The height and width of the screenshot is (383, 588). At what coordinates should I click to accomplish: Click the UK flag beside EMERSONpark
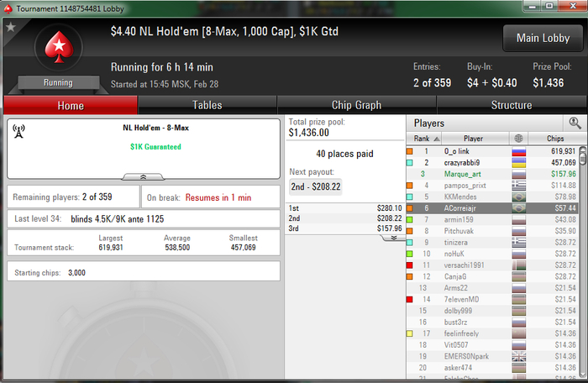[518, 356]
